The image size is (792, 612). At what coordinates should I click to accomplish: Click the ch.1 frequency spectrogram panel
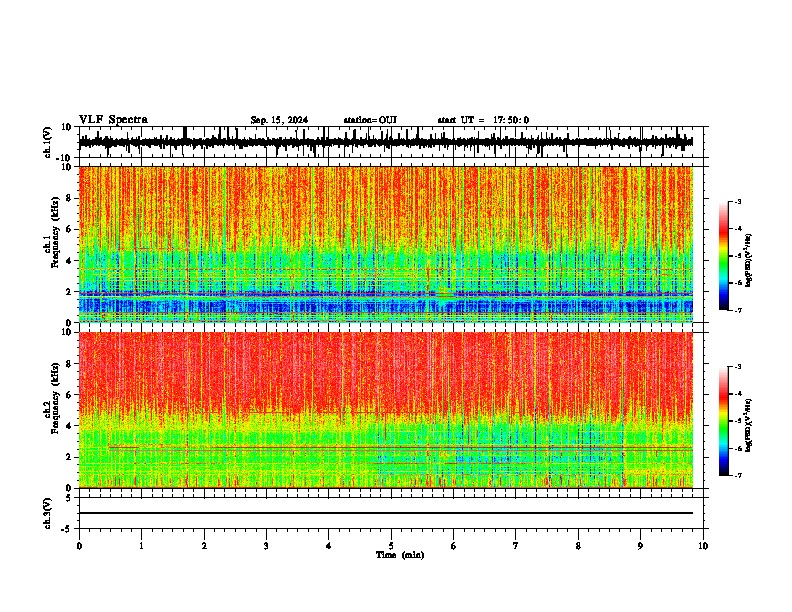point(386,244)
